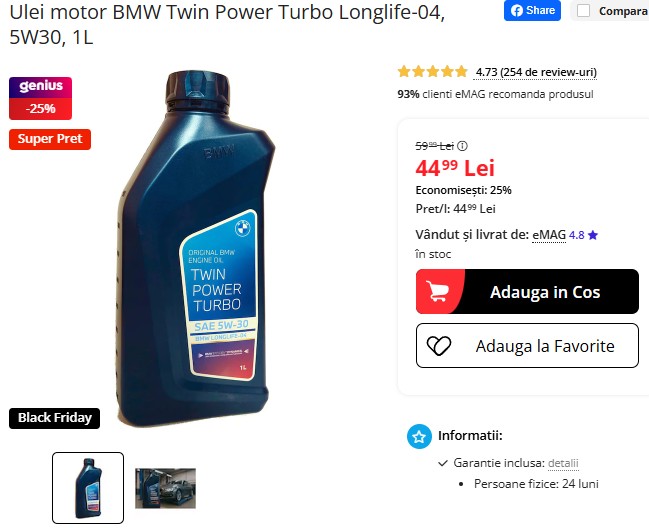Click the blue Informatii star icon
Screen dimensions: 649x528
point(419,436)
